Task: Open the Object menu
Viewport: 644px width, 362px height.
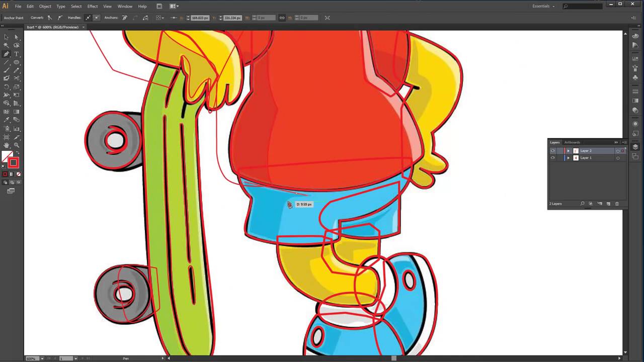Action: [x=45, y=6]
